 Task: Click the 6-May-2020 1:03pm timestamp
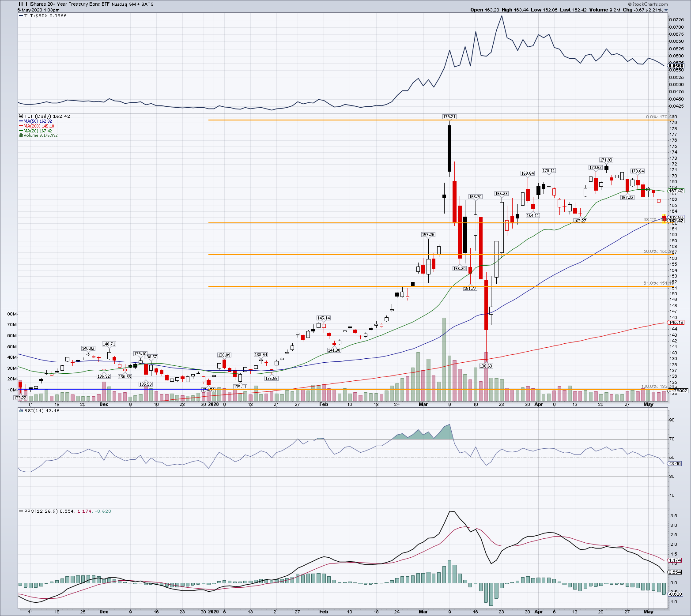pos(38,10)
